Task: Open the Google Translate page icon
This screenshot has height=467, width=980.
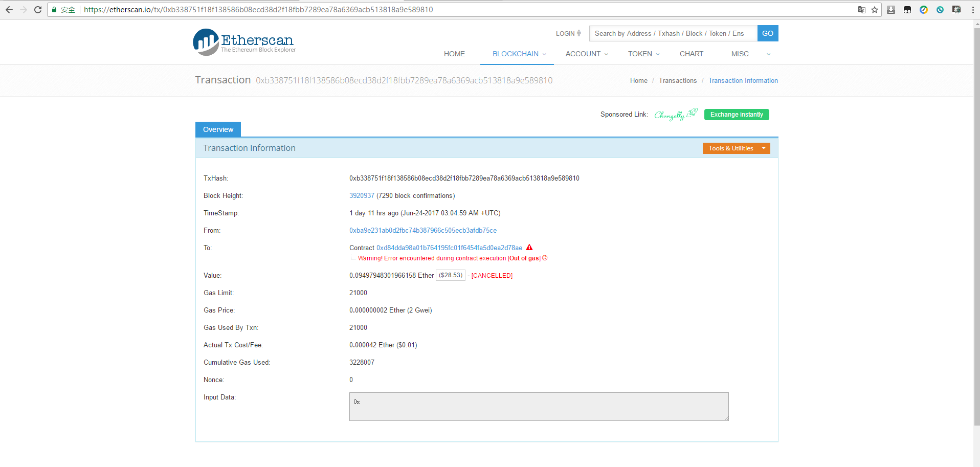Action: 862,10
